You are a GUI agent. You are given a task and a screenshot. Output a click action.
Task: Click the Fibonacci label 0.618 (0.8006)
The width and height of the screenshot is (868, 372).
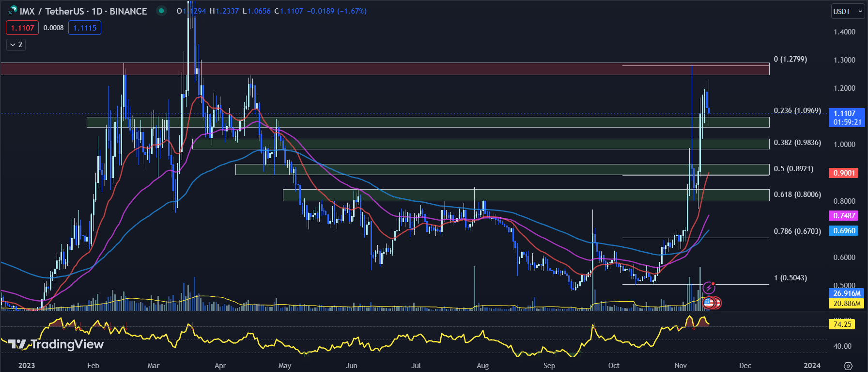click(x=797, y=194)
